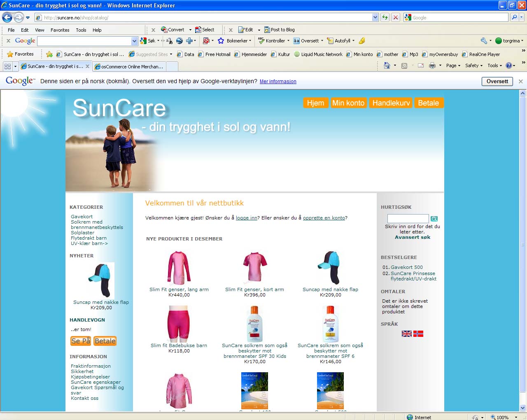527x420 pixels.
Task: Select the Norwegian flag language icon
Action: [418, 334]
